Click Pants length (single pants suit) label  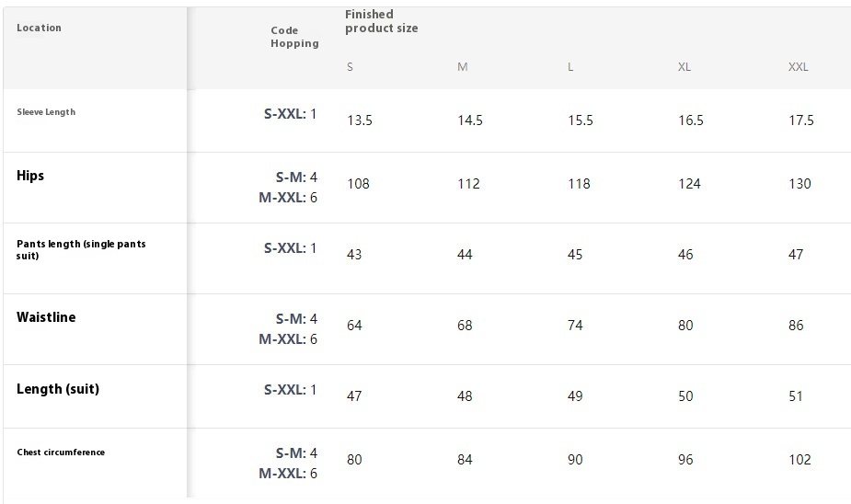(x=81, y=249)
